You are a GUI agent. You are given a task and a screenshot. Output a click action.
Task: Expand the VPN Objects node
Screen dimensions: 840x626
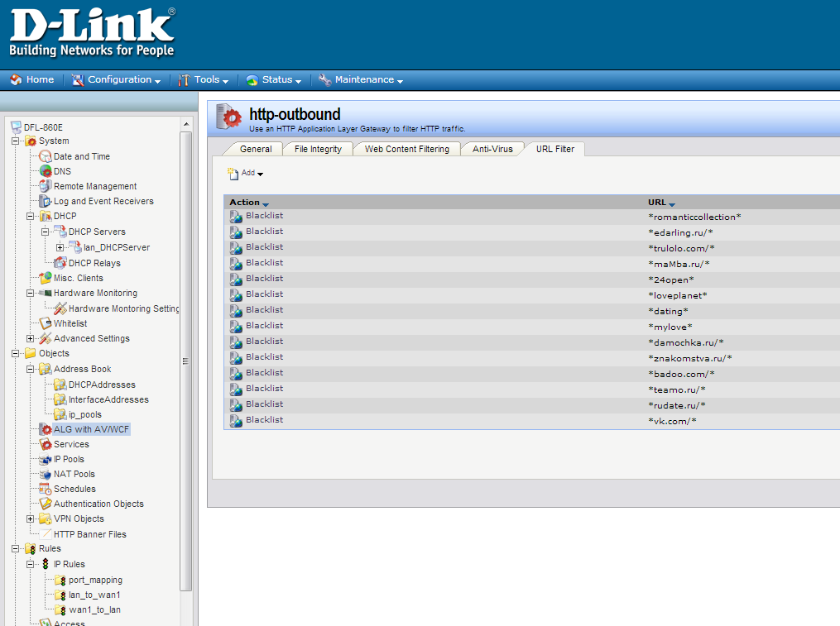pos(31,518)
